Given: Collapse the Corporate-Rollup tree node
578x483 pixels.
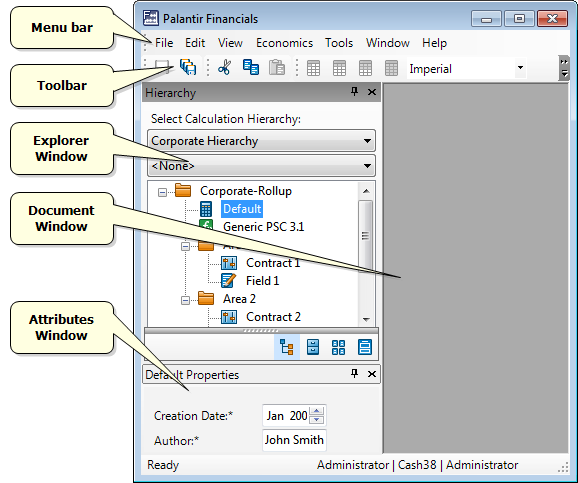Looking at the screenshot, I should tap(162, 192).
